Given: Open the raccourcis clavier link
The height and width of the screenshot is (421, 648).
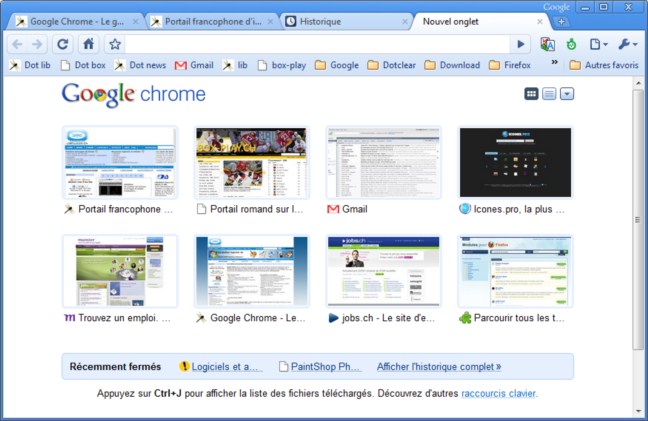Looking at the screenshot, I should (498, 393).
